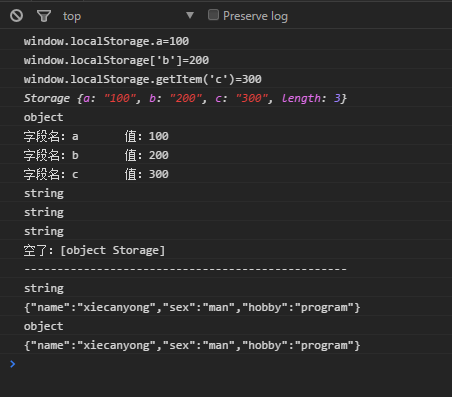This screenshot has width=452, height=397.
Task: Enable the Preserve log checkbox
Action: click(213, 15)
